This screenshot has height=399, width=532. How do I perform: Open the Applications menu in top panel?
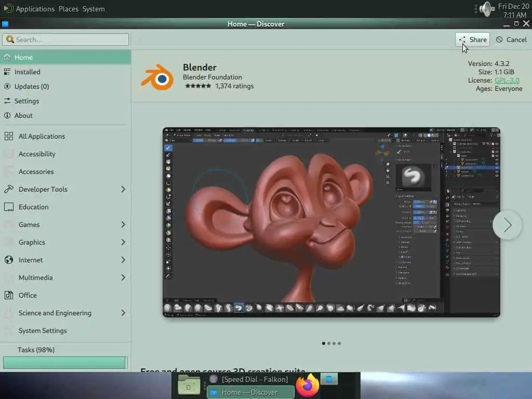pyautogui.click(x=35, y=9)
